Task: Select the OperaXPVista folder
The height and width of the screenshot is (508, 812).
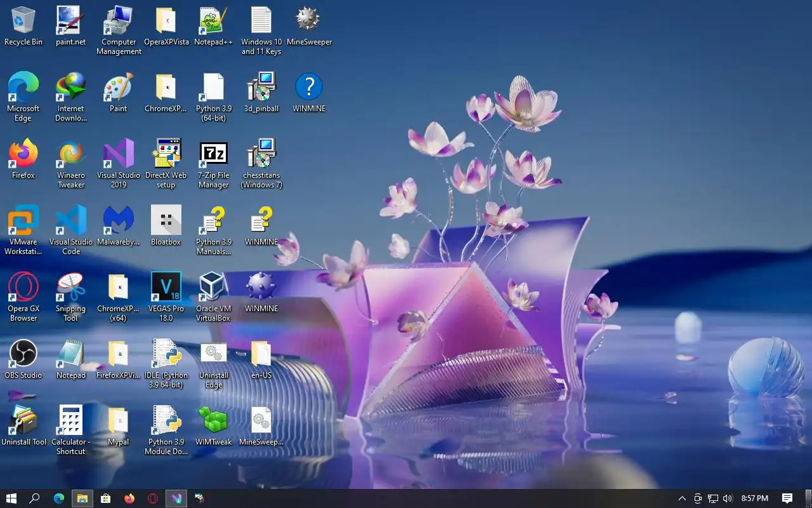Action: [166, 27]
